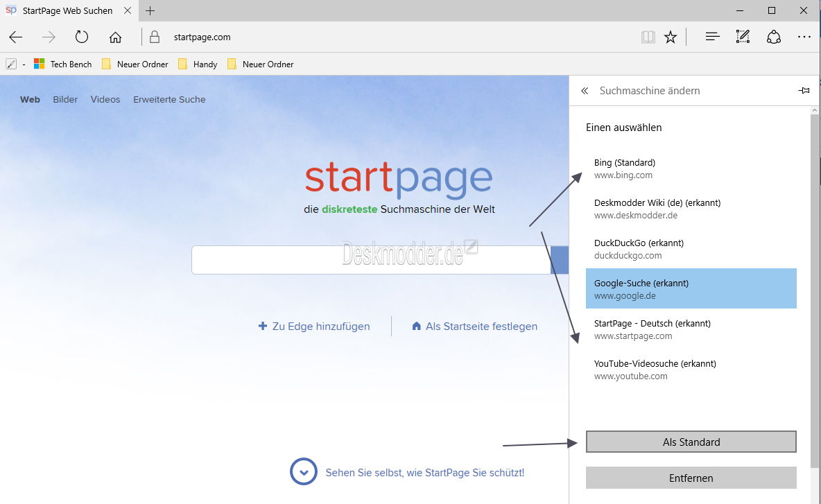Click the address bar showing startpage.com

[202, 37]
